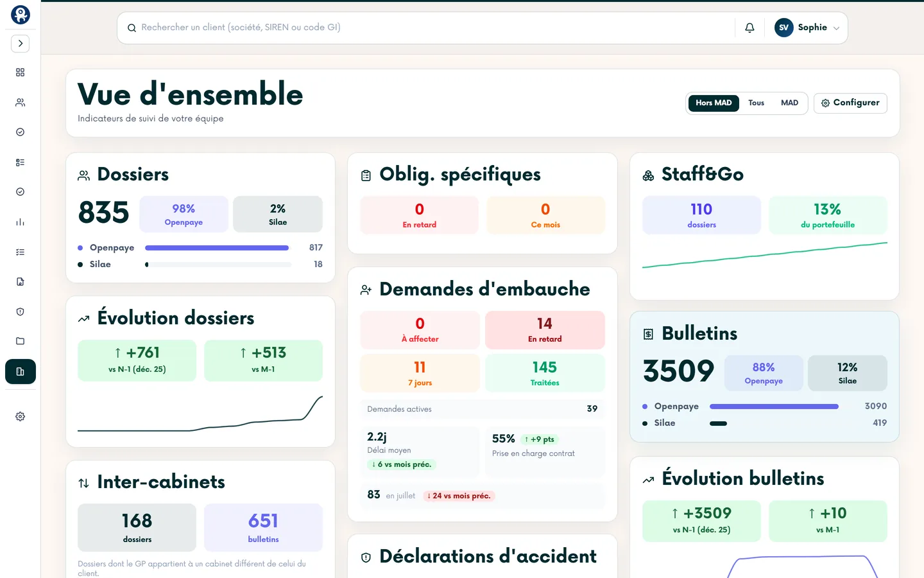The image size is (924, 578).
Task: Click the highlighted active sidebar icon
Action: click(x=21, y=371)
